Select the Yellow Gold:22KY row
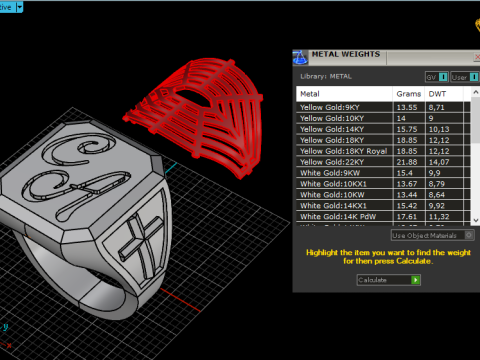This screenshot has height=360, width=480. (383, 162)
